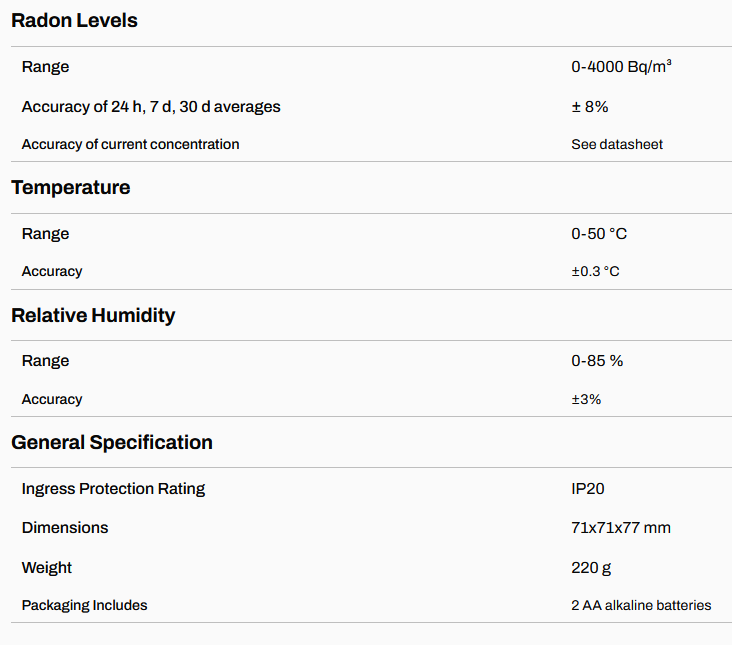Click the Accuracy of current concentration label
732x645 pixels.
(130, 144)
